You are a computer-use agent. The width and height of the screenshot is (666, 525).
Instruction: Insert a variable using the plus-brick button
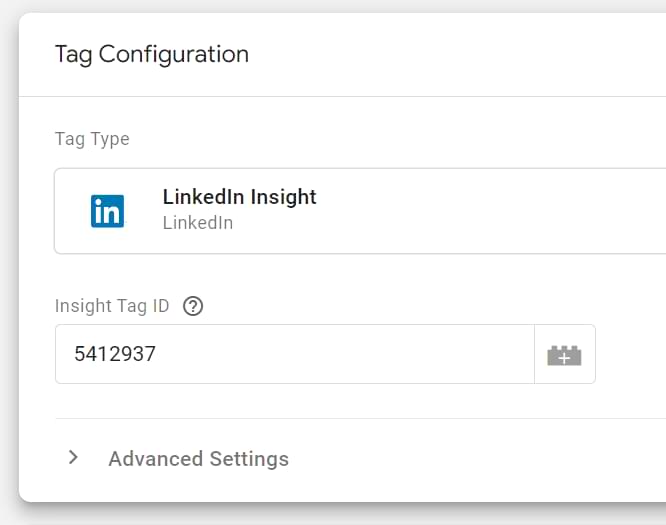tap(564, 354)
